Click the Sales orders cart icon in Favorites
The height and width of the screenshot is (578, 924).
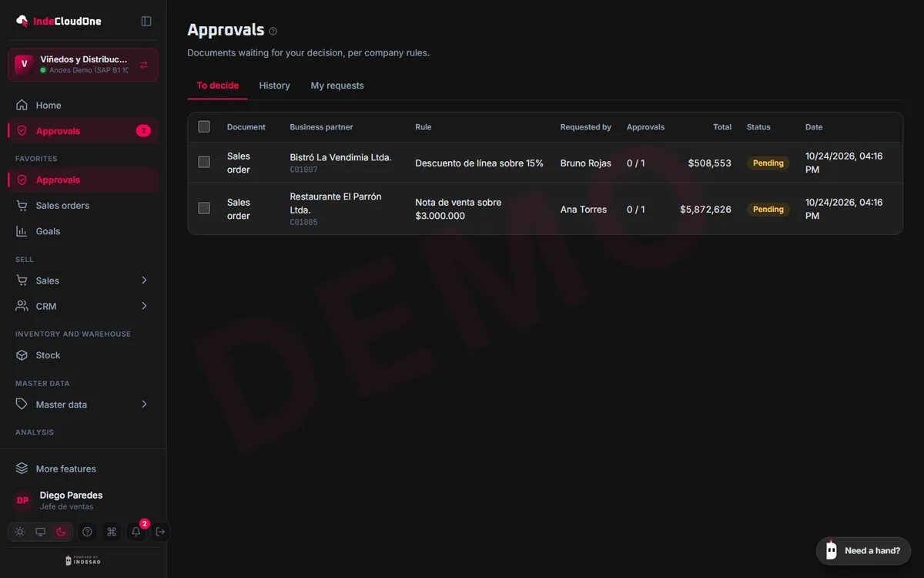(x=22, y=206)
